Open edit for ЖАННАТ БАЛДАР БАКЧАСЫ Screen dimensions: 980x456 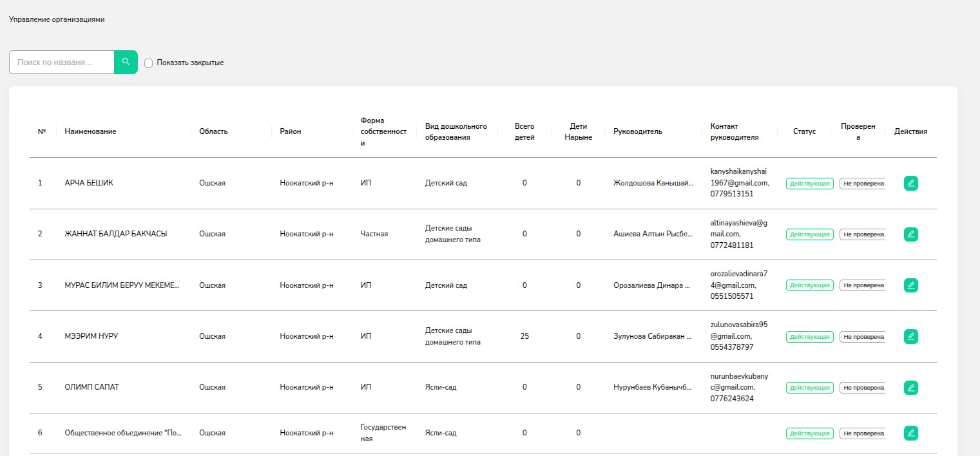point(910,234)
